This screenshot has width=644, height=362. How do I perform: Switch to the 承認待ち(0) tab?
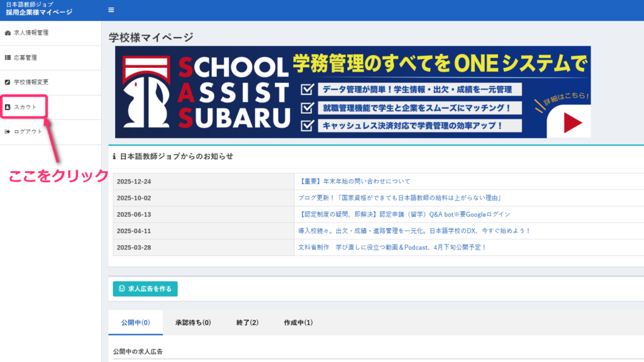pyautogui.click(x=193, y=323)
